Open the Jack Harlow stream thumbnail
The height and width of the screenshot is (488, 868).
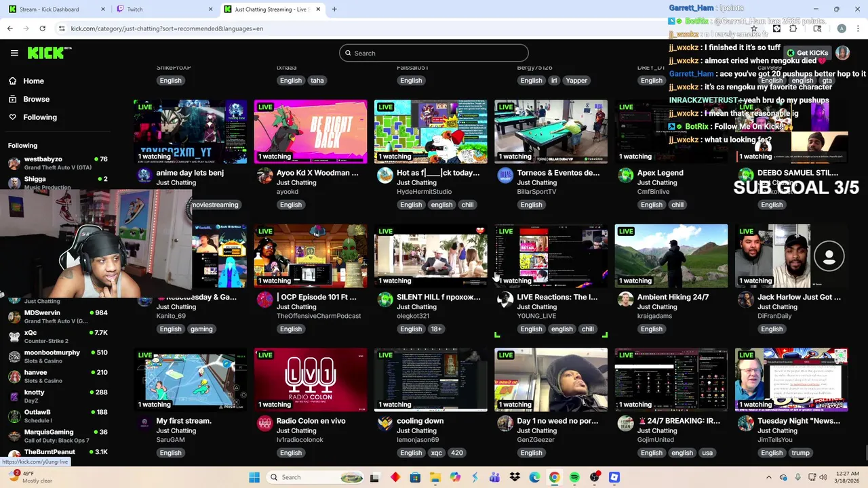coord(791,256)
